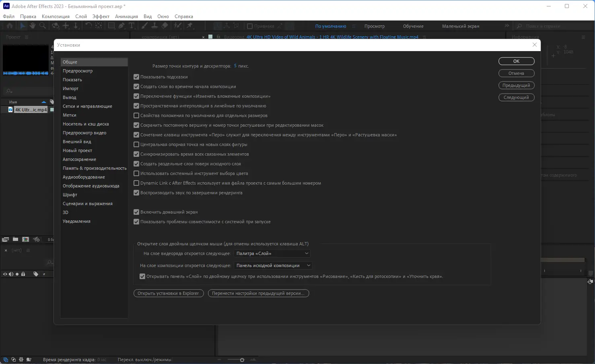Screen dimensions: 595x364
Task: Select the Zoom magnifier tool
Action: coord(42,26)
